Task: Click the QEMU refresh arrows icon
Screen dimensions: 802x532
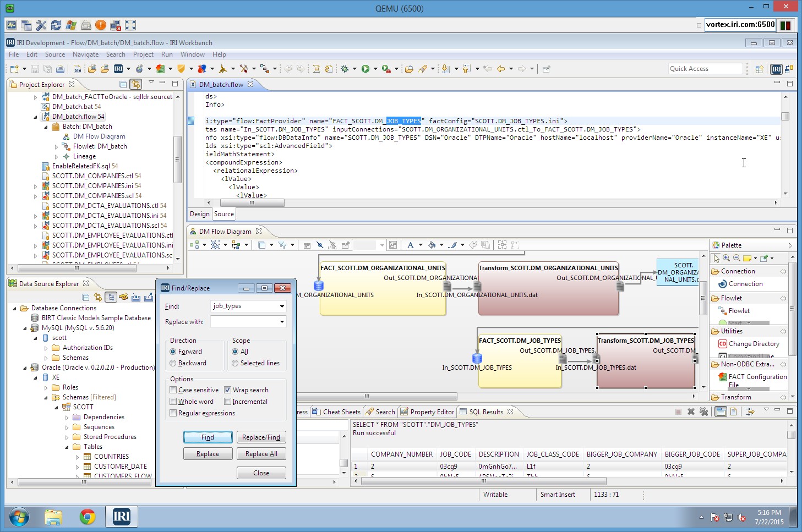Action: (x=56, y=25)
